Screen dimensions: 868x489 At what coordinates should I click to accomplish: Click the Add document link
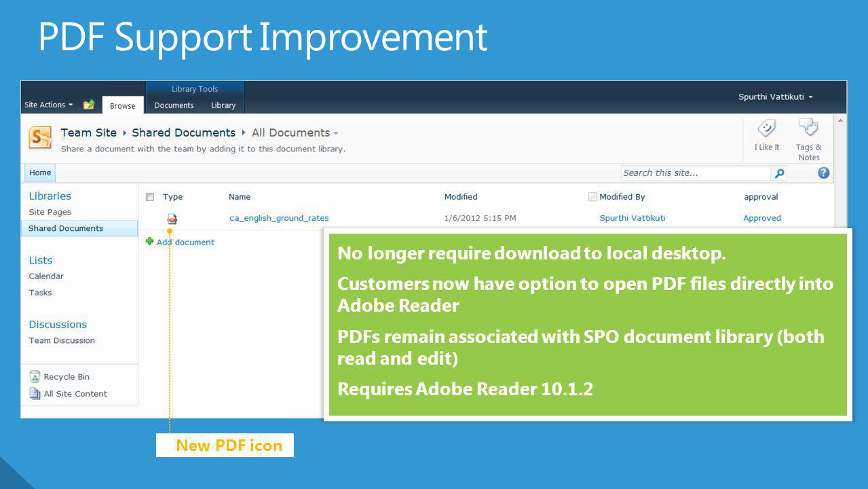(x=185, y=242)
